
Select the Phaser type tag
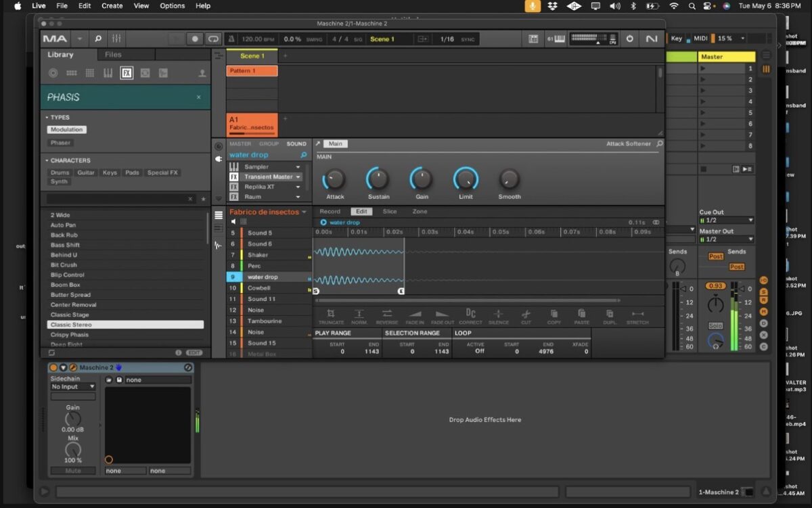(x=60, y=143)
